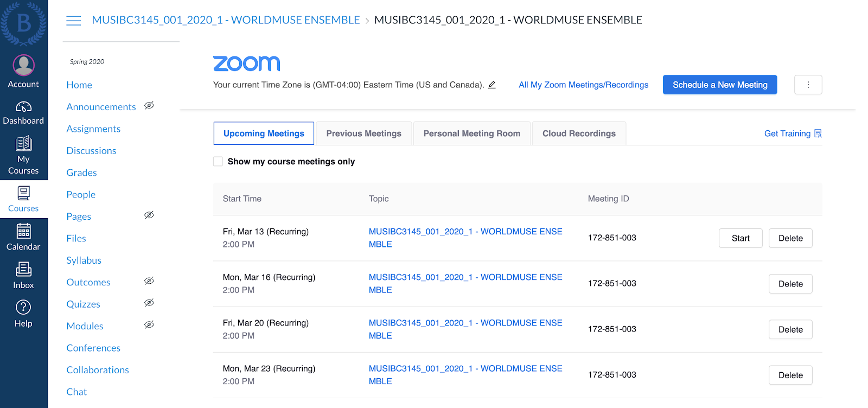Click the Barnard B logo
This screenshot has width=868, height=408.
23,23
